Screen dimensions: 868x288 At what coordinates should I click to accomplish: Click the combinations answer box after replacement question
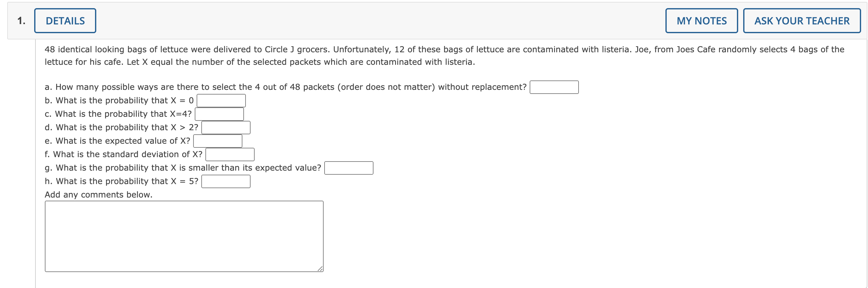[x=554, y=87]
